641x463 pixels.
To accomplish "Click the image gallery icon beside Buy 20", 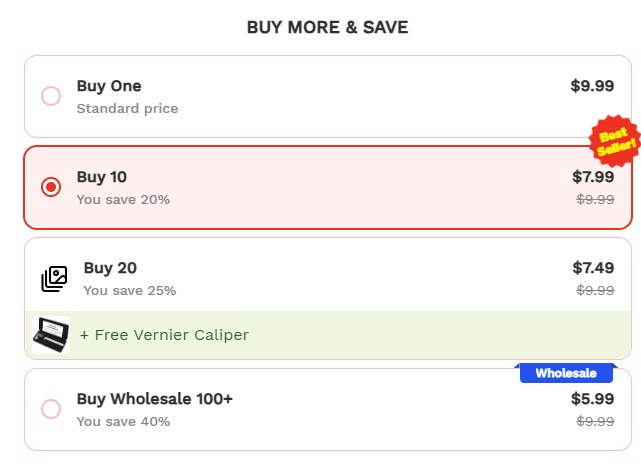I will (x=54, y=279).
